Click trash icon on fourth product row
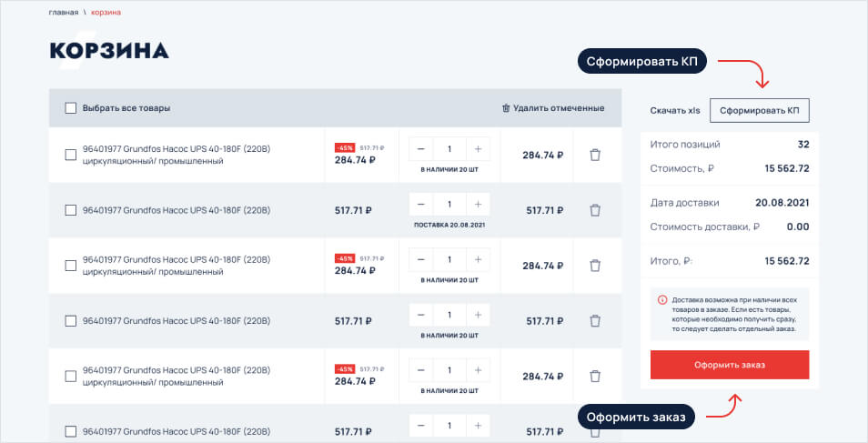 click(x=595, y=321)
